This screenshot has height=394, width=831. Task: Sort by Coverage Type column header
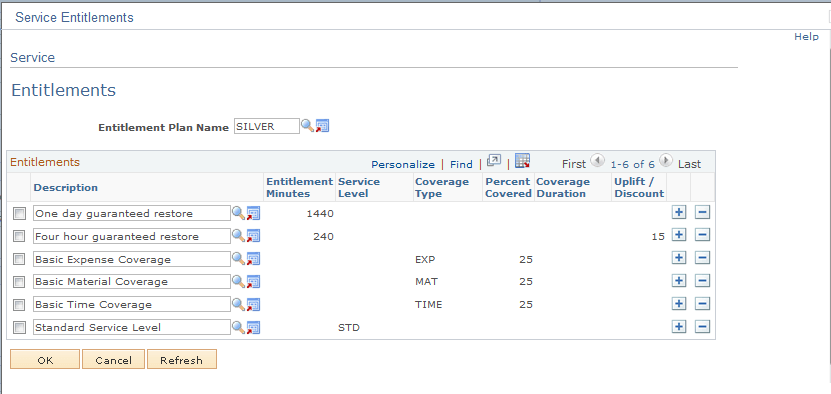[x=442, y=187]
